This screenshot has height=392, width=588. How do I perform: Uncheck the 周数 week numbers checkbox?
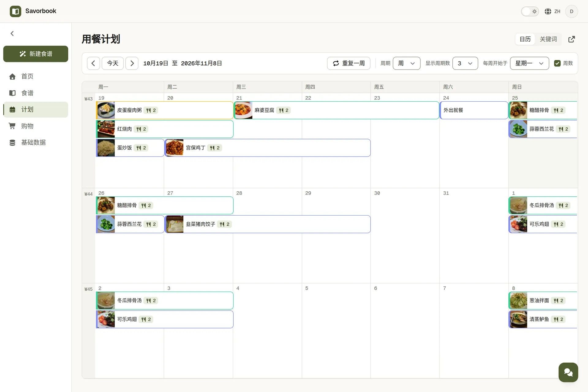pos(557,63)
